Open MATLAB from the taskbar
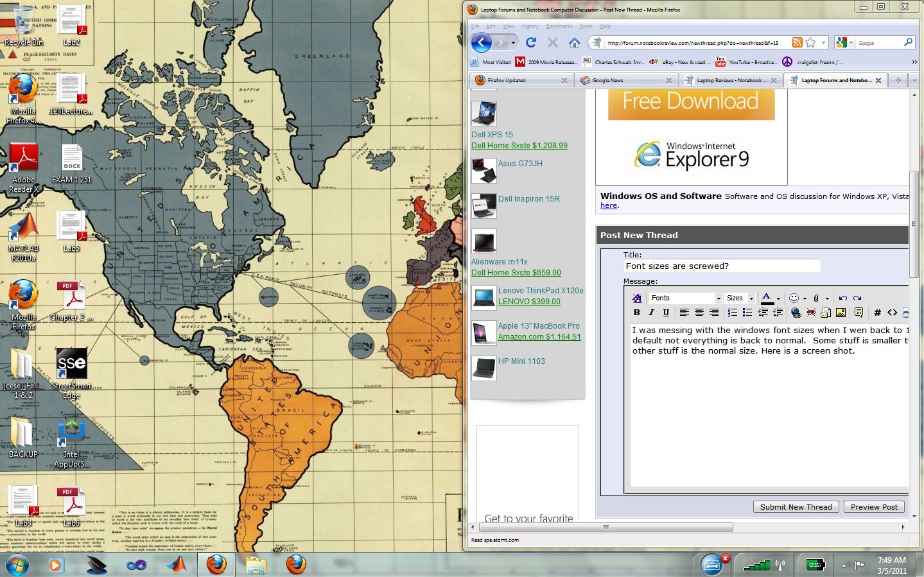The image size is (924, 577). click(x=177, y=565)
